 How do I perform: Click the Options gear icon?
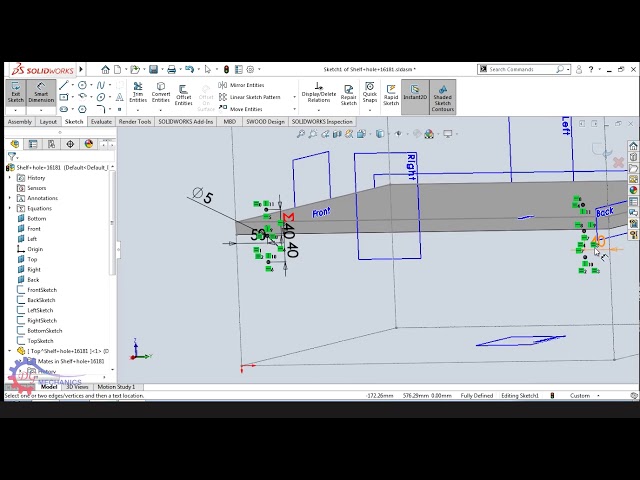(x=250, y=69)
